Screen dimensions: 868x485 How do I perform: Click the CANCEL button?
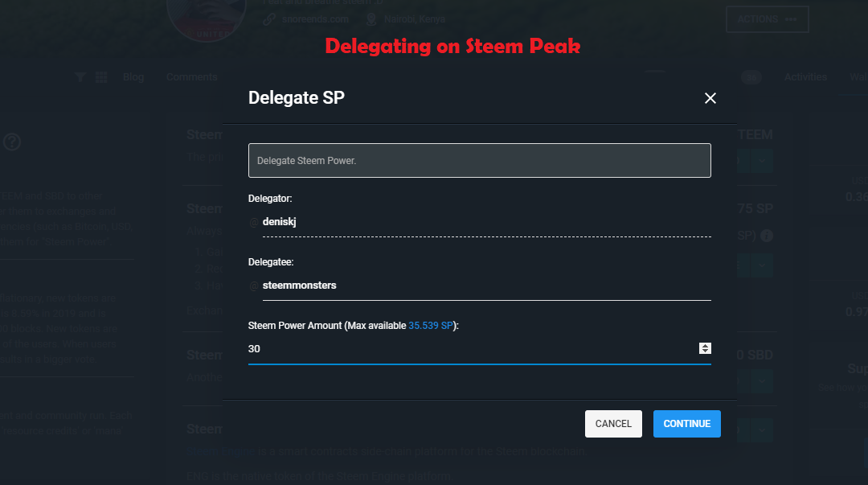[613, 424]
